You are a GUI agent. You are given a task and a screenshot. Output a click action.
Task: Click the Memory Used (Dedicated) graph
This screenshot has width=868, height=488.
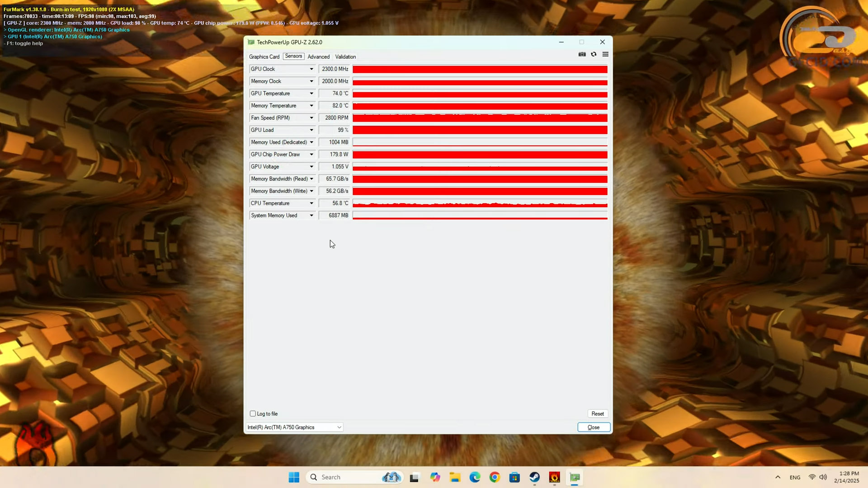pyautogui.click(x=480, y=142)
